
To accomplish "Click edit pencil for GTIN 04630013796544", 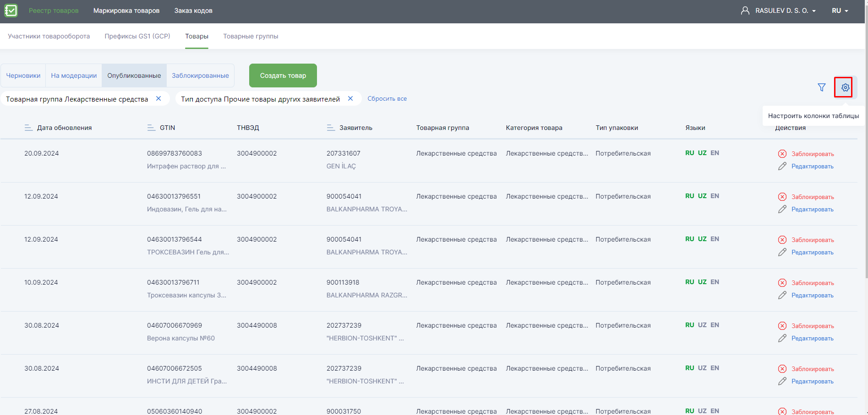I will point(782,252).
